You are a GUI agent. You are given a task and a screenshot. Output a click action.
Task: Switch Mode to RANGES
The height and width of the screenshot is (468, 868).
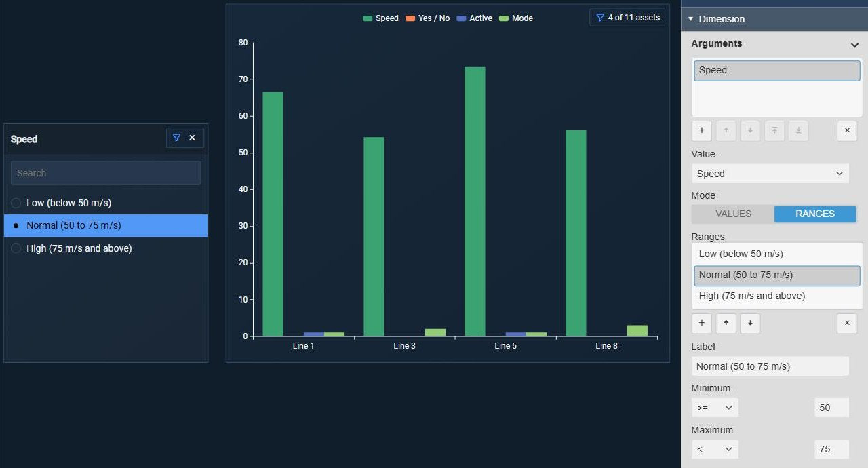pyautogui.click(x=815, y=214)
